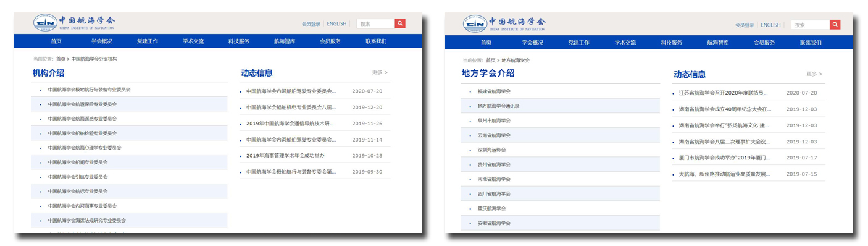Open news 江苏省航海学会召开2020年度联络员...
This screenshot has height=246, width=868.
(723, 93)
